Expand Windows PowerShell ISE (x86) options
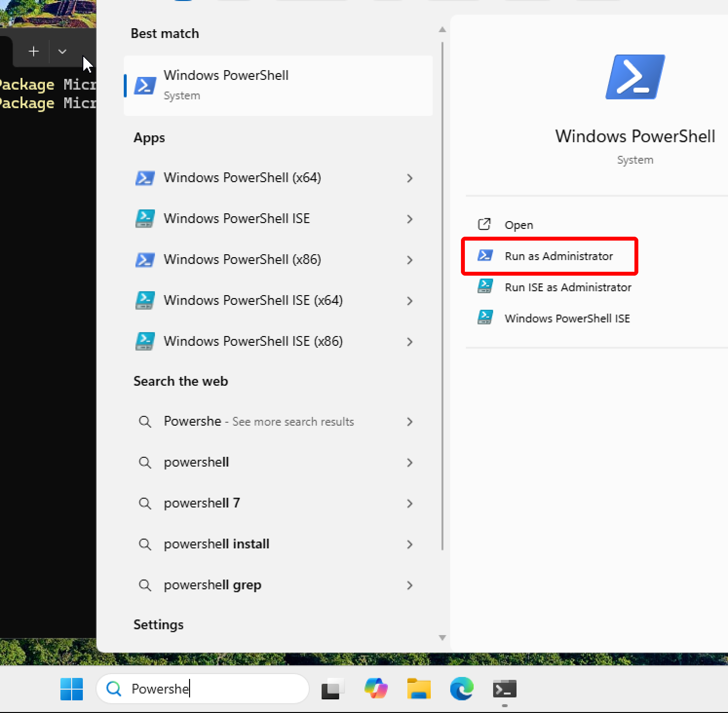Viewport: 728px width, 713px height. [x=410, y=341]
